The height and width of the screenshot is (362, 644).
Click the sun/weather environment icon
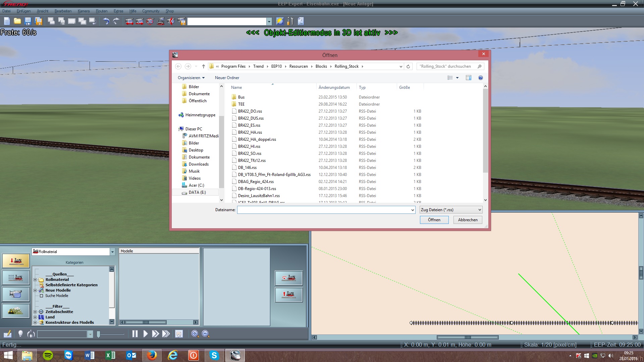280,21
